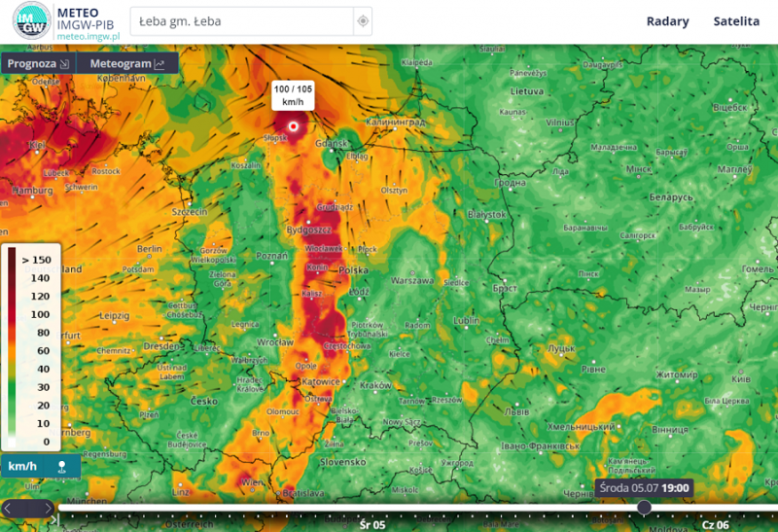Click the timeline slider handle
Image resolution: width=778 pixels, height=532 pixels.
644,507
